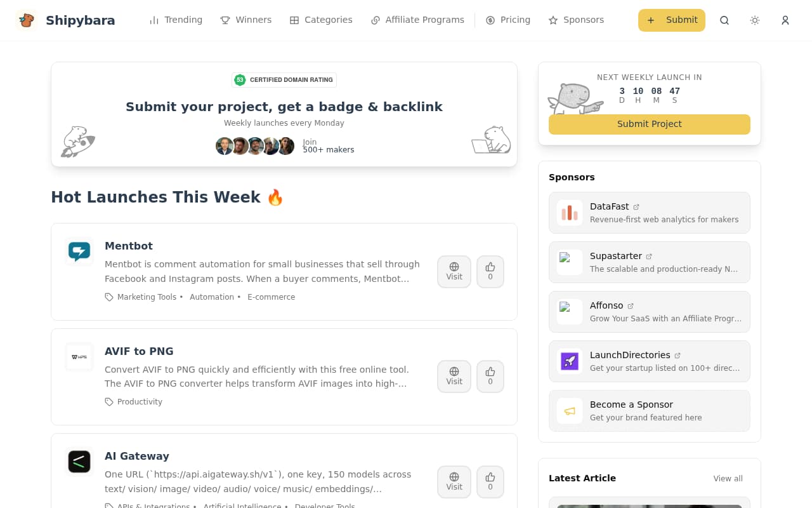Toggle the light/dark theme sun icon
Image resolution: width=812 pixels, height=508 pixels.
click(755, 20)
